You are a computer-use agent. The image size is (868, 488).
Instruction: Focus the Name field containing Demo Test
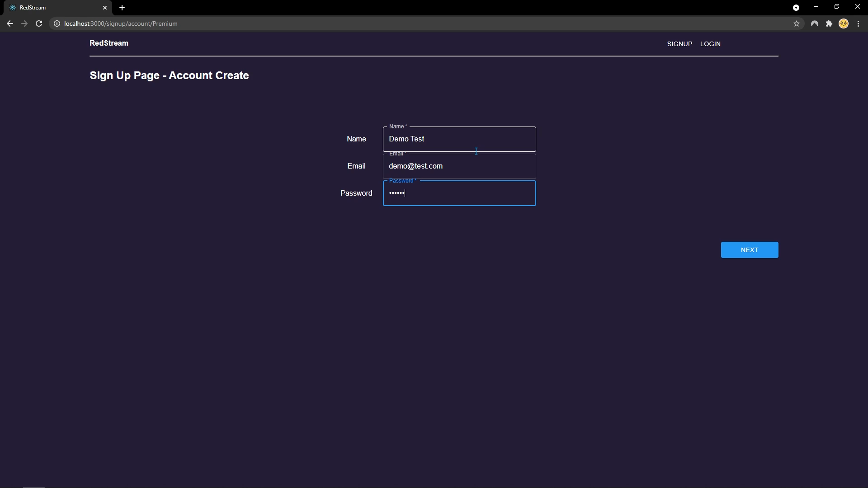click(x=459, y=139)
